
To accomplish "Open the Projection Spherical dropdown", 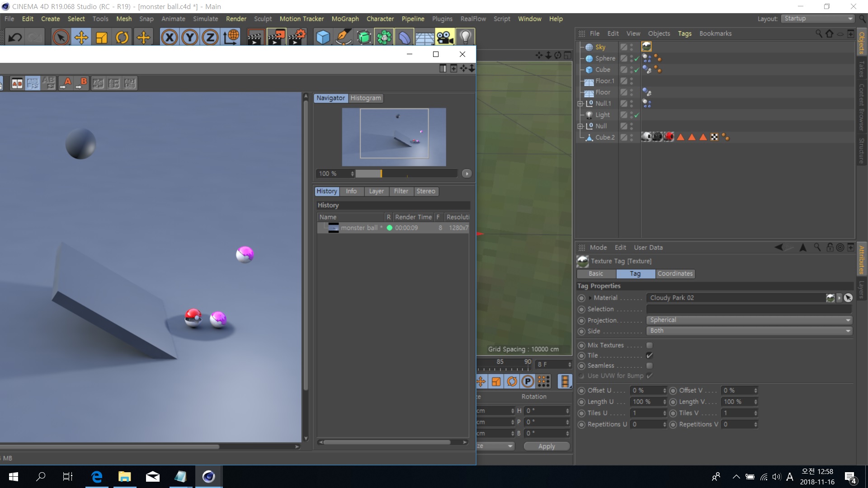I will (x=749, y=320).
